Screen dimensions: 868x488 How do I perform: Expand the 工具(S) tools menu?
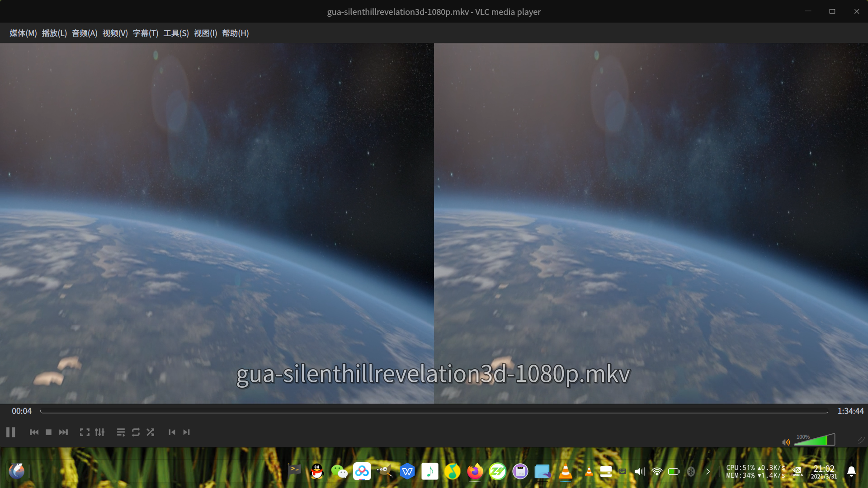pyautogui.click(x=176, y=33)
